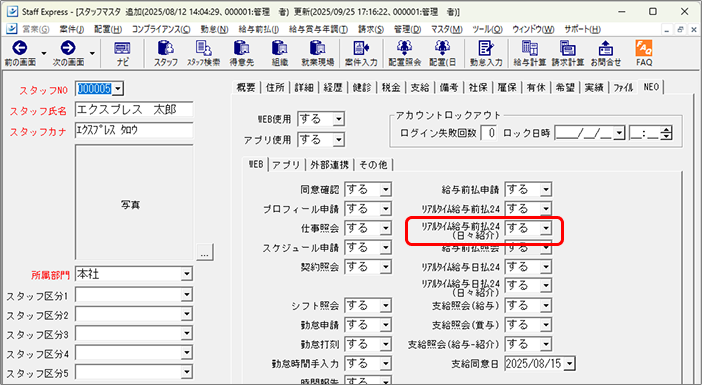Open the 勤怠(N) menu
This screenshot has height=385, width=702.
214,29
